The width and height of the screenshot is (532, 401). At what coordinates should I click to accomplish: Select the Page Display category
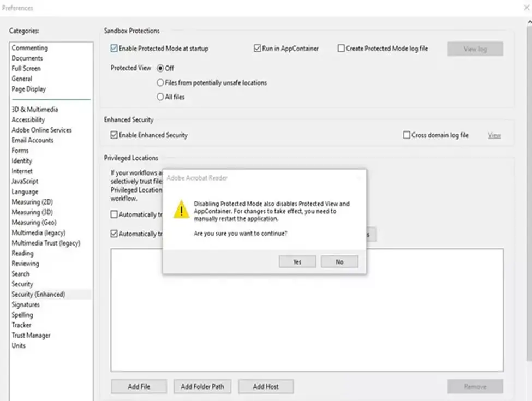point(29,89)
